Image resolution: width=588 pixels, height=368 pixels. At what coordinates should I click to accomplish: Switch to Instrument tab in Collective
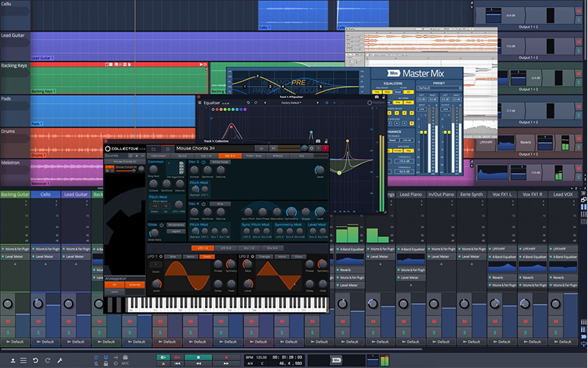158,156
